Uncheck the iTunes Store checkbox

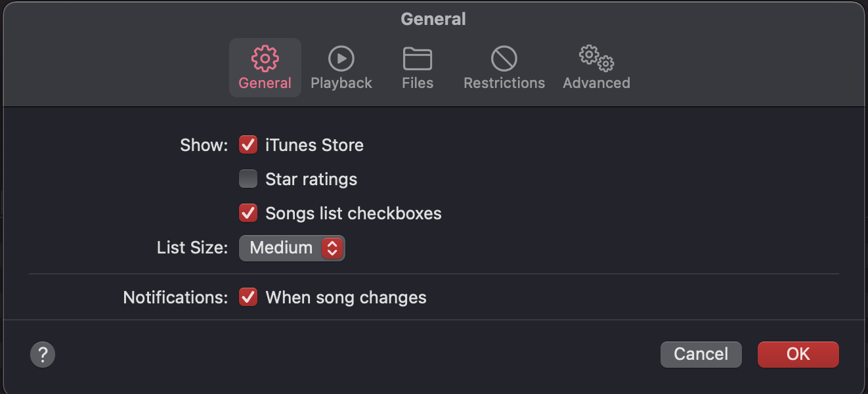(x=248, y=144)
